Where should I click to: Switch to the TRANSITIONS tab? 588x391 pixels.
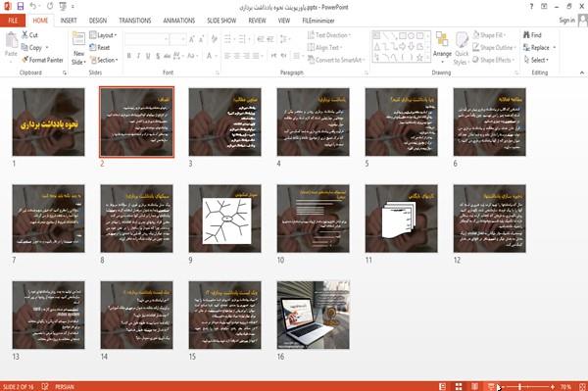click(135, 21)
